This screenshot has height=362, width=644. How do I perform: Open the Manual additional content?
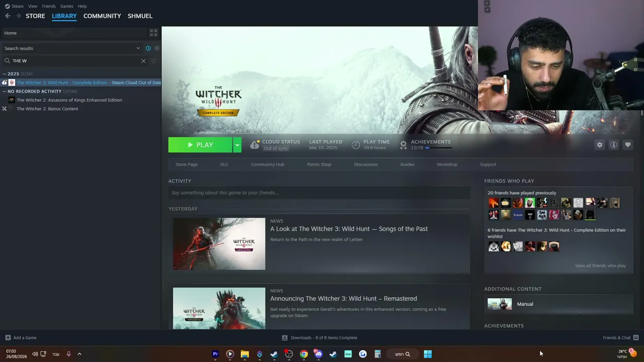(x=558, y=304)
